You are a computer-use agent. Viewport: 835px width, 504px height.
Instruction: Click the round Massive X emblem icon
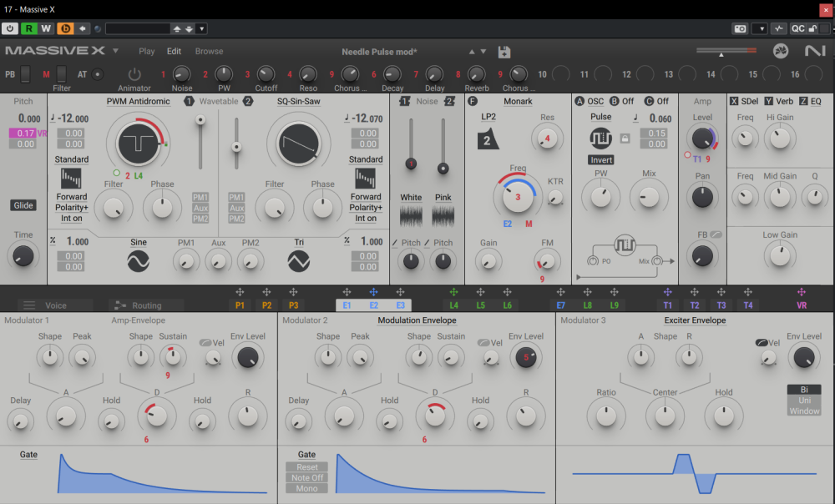781,51
